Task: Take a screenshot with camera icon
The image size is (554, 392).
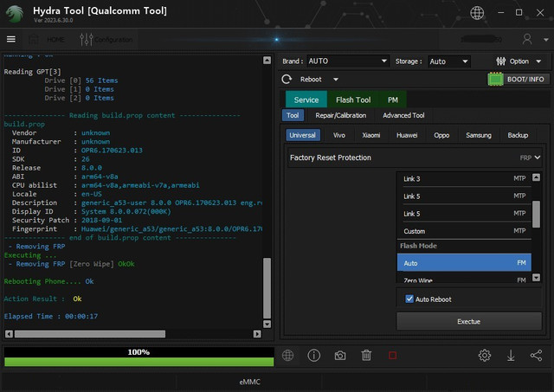Action: pos(340,356)
